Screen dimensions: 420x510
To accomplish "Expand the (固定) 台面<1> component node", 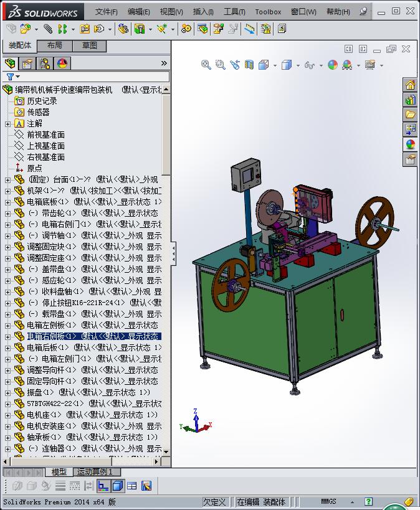I will (7, 180).
